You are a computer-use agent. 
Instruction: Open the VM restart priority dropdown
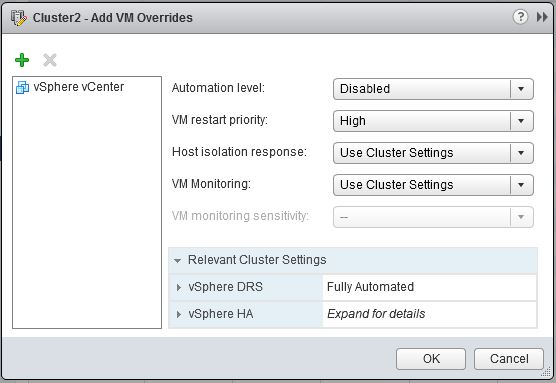tap(433, 121)
